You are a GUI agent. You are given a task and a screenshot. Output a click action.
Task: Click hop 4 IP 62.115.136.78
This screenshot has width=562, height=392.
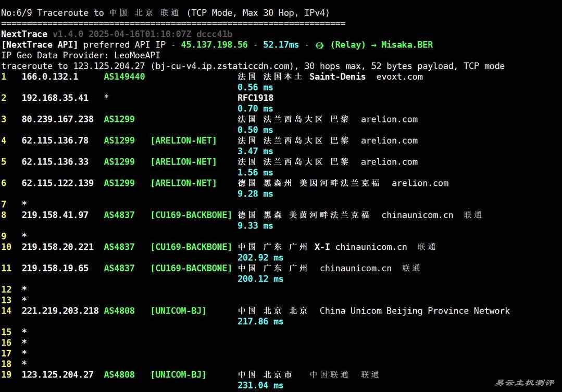tap(55, 141)
